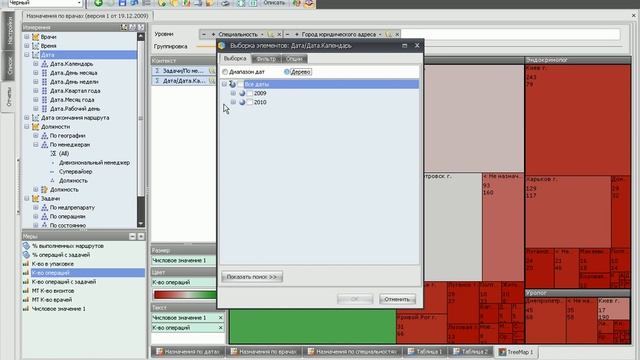Click scroll-down arrow of Измерения panel
The height and width of the screenshot is (360, 640).
click(141, 224)
